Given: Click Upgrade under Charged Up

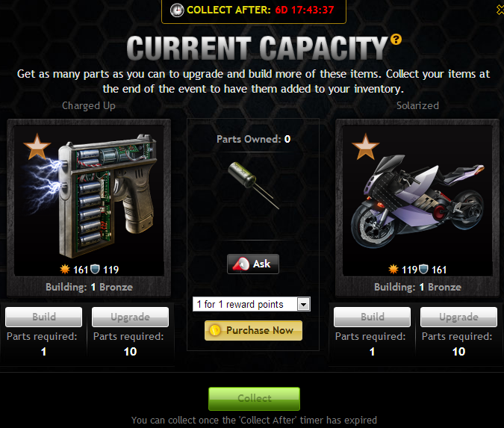Looking at the screenshot, I should 130,317.
